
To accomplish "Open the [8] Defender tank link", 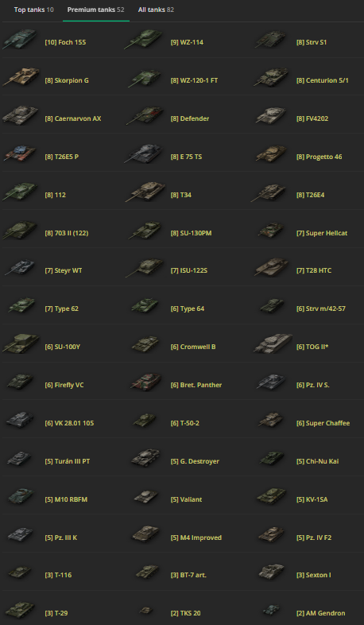I will pos(190,118).
